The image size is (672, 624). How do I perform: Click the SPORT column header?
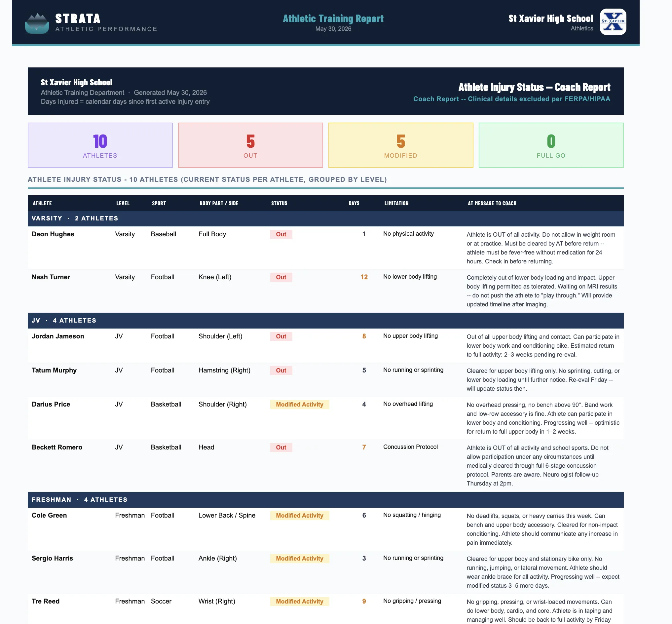[x=159, y=203]
